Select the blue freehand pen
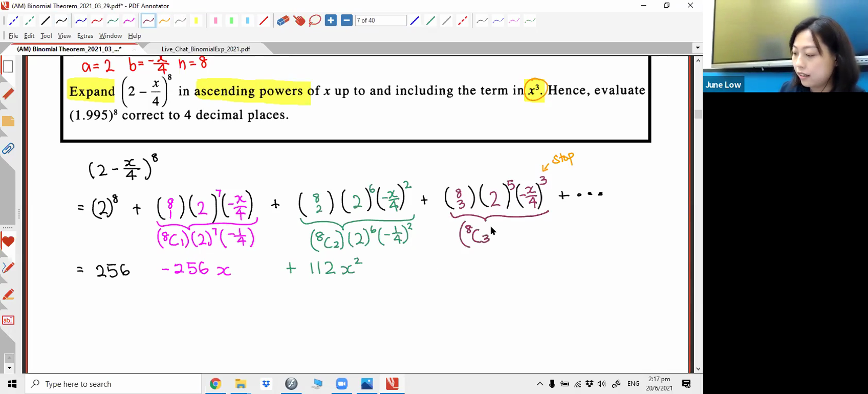 tap(81, 21)
